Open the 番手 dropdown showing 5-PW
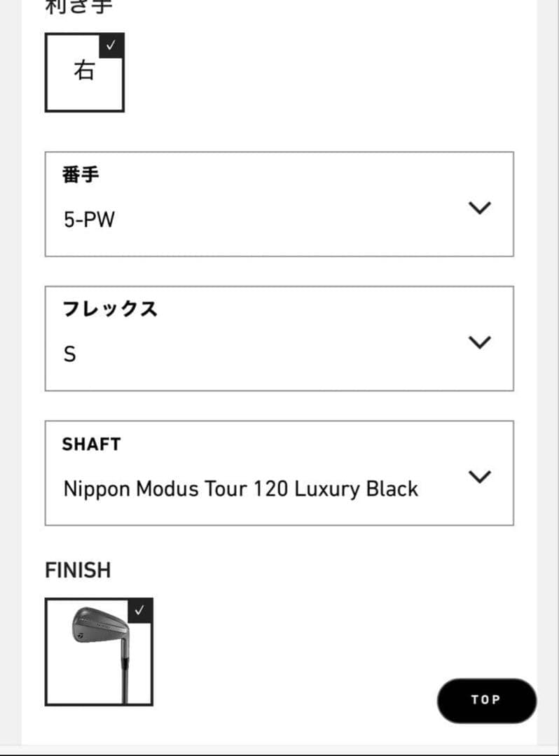Screen dimensions: 559x756 coord(279,203)
